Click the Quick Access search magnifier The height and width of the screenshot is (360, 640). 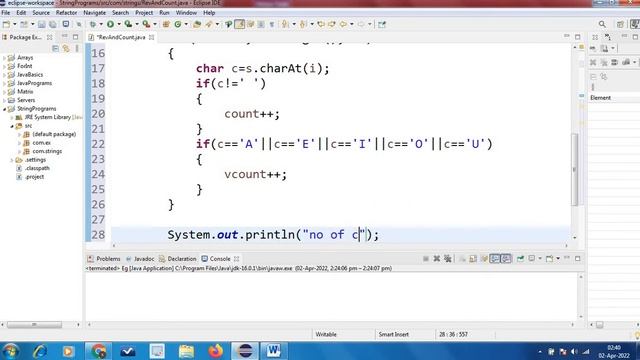602,24
